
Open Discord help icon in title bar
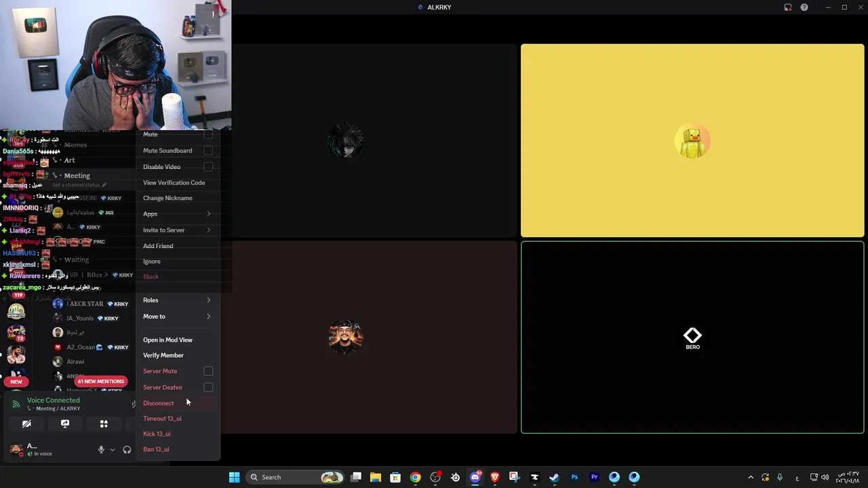click(804, 7)
